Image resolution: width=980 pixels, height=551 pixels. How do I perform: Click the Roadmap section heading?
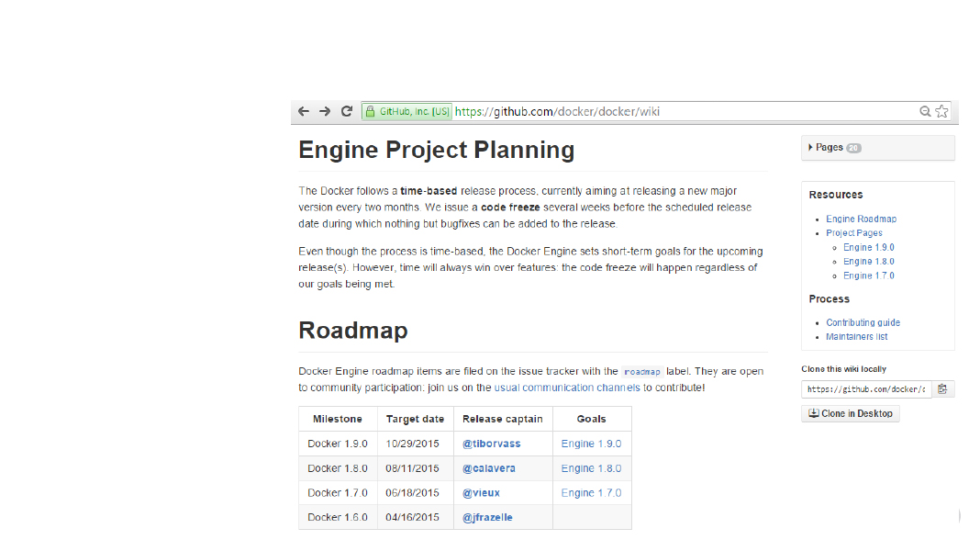tap(353, 331)
